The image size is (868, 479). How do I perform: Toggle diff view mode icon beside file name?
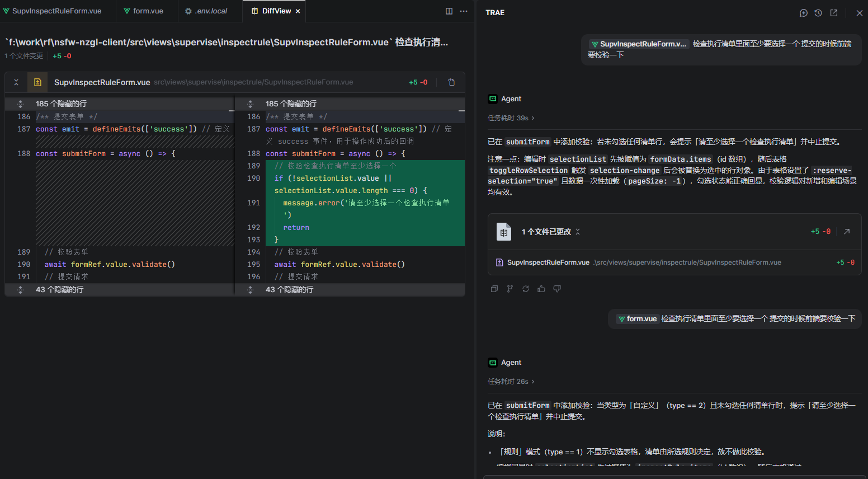click(x=37, y=82)
